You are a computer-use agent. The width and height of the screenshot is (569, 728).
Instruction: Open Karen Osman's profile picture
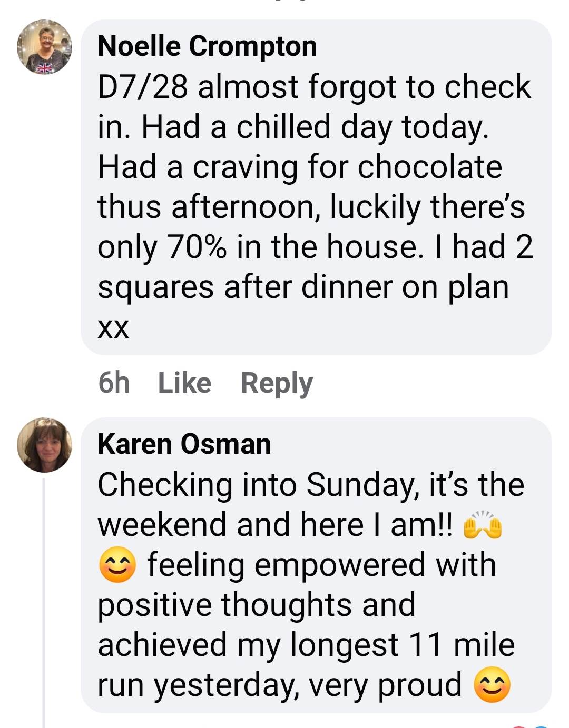(x=44, y=445)
